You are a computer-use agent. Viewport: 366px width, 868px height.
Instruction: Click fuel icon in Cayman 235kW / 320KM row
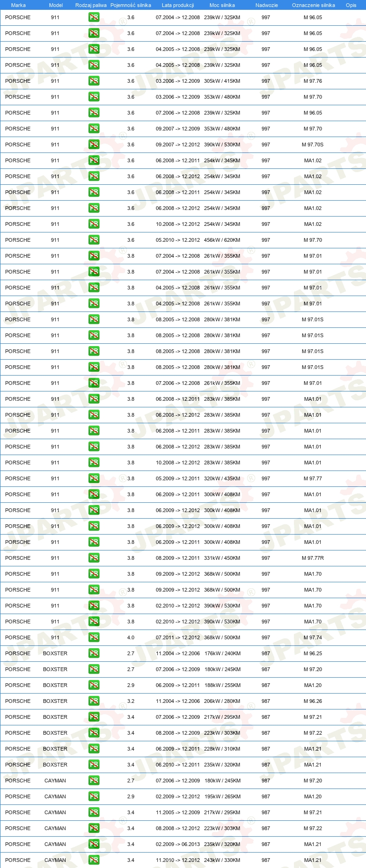(94, 844)
